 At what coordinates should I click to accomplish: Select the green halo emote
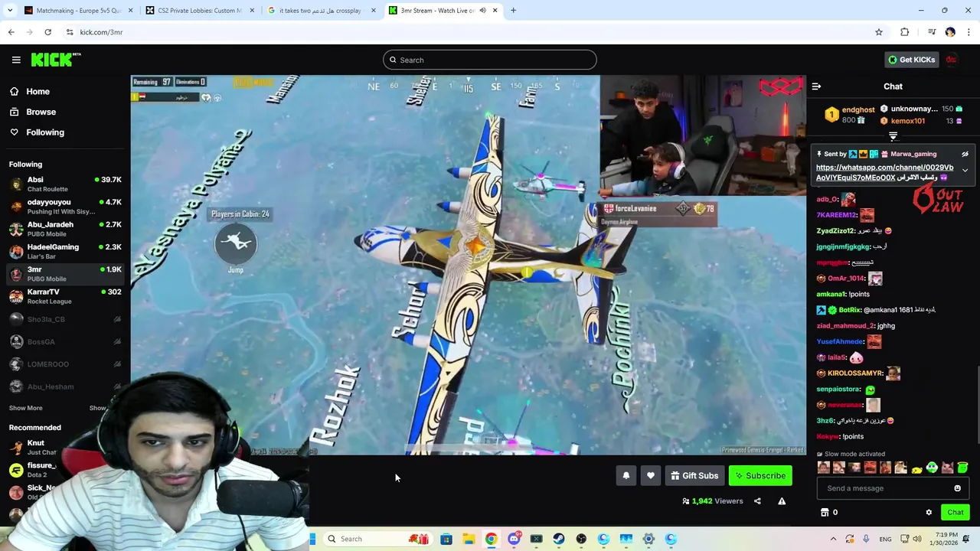point(962,467)
